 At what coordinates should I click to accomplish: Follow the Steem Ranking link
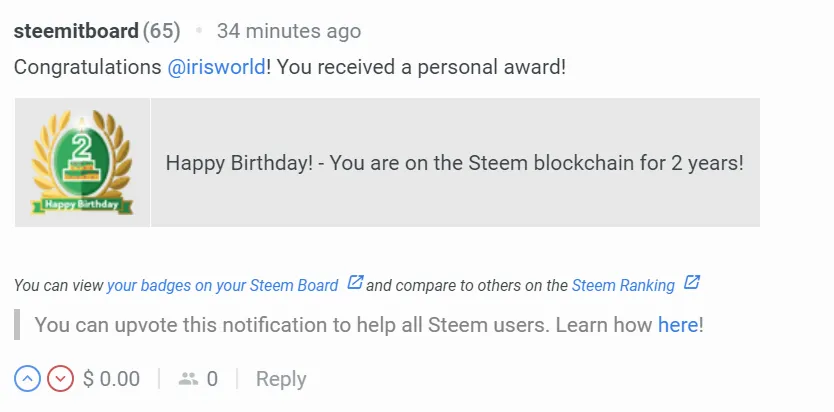(623, 285)
